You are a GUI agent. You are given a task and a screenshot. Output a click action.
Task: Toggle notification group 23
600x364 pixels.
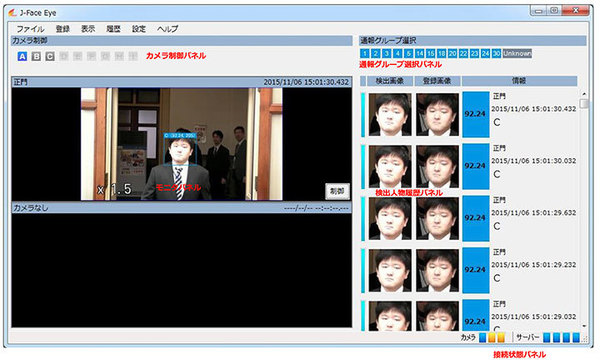[474, 54]
